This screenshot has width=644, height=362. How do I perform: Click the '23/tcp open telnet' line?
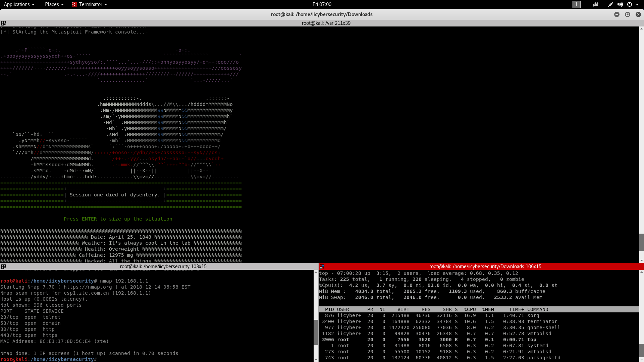coord(31,317)
